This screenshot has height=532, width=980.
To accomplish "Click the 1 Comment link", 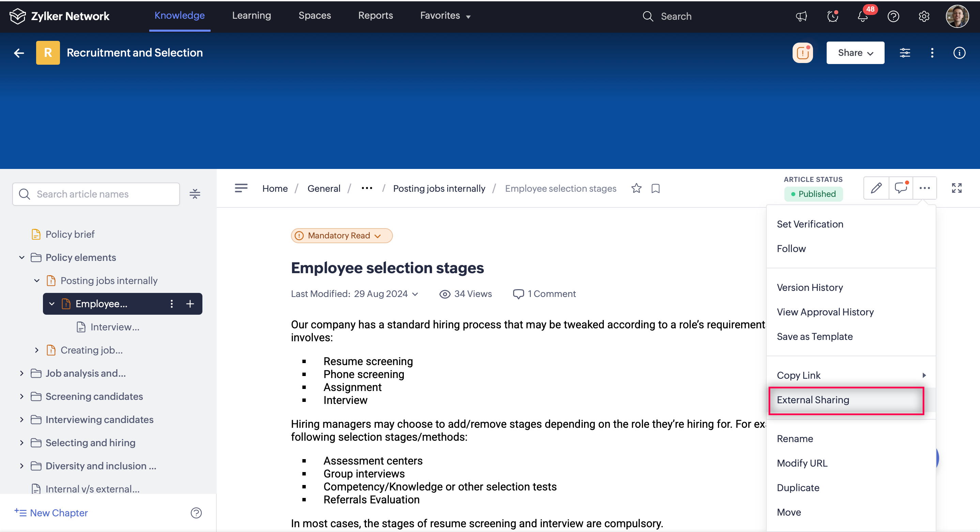I will (x=545, y=294).
